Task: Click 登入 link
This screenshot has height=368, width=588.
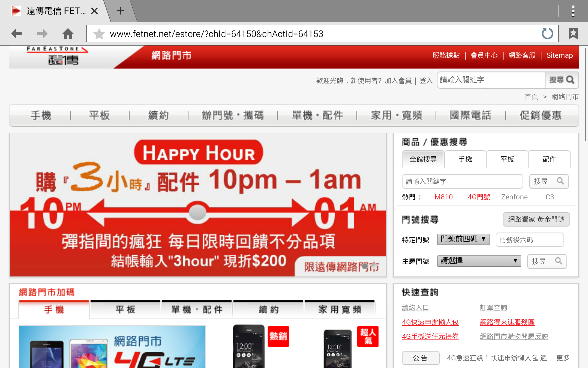Action: [426, 80]
